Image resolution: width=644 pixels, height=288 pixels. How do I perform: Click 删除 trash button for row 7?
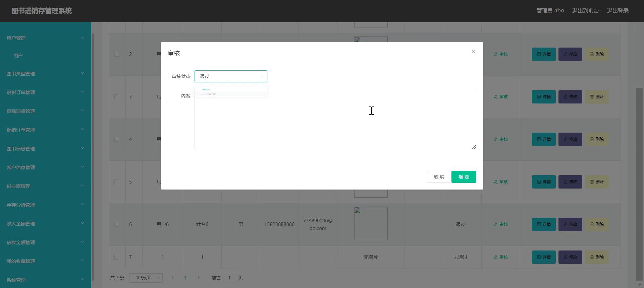point(596,257)
